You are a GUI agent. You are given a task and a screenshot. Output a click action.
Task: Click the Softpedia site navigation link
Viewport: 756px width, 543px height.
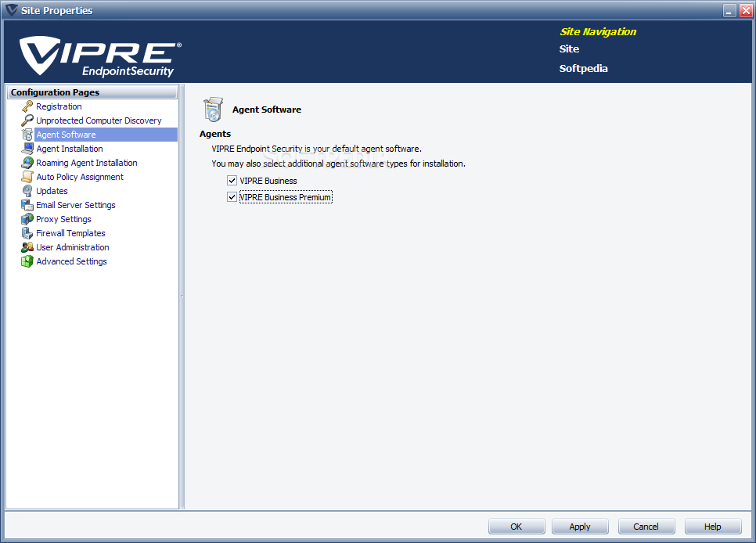[583, 69]
